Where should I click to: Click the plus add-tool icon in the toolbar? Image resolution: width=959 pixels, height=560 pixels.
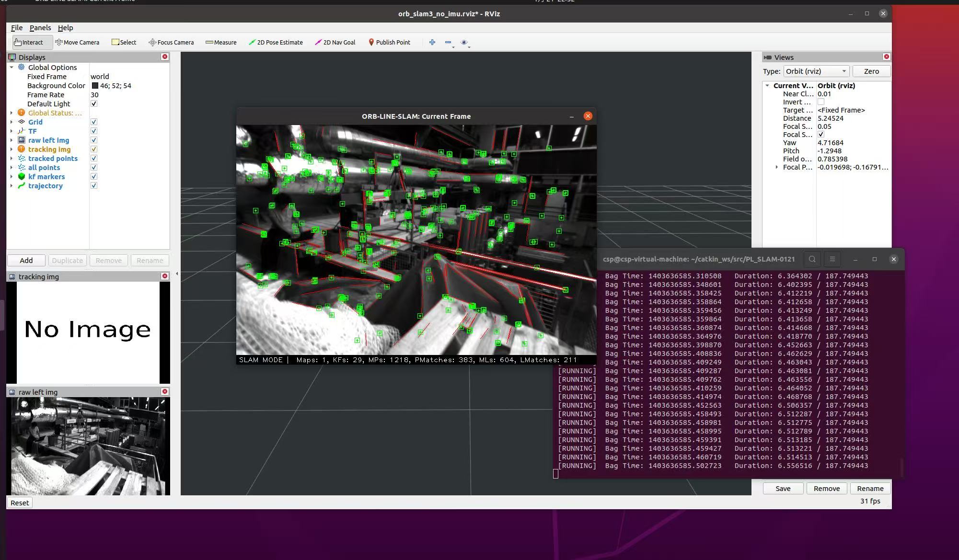tap(432, 42)
